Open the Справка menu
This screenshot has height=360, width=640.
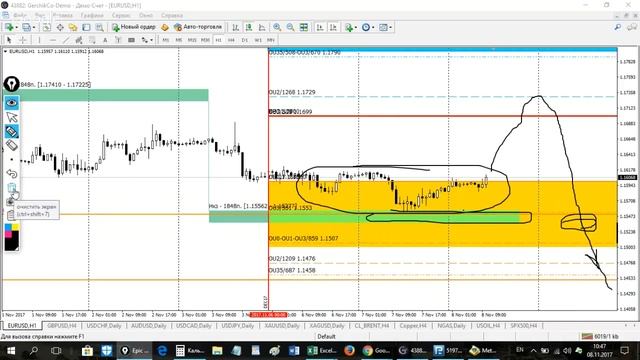(x=171, y=16)
